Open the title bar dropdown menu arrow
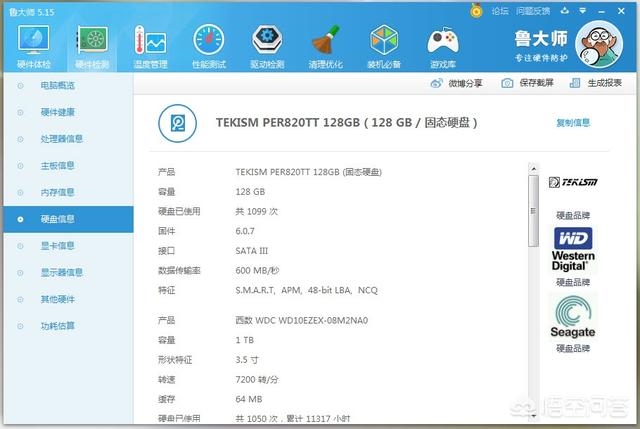 583,11
